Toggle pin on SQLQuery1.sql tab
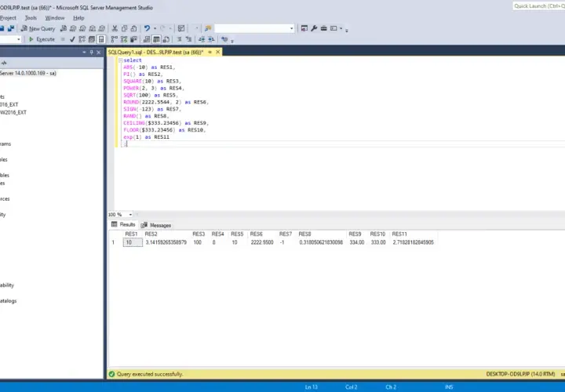This screenshot has height=392, width=565. tap(210, 53)
